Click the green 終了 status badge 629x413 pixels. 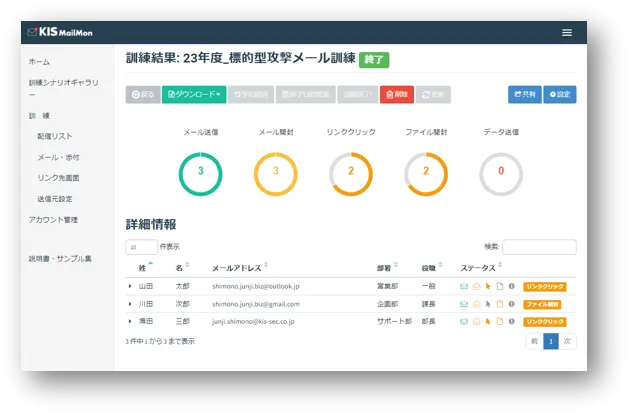tap(374, 60)
